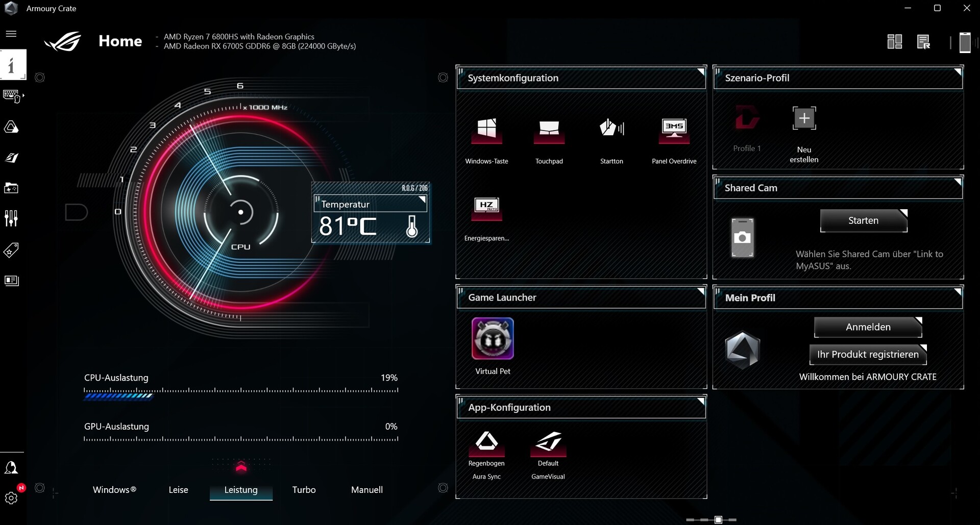The image size is (980, 525).
Task: Open the Game Library sidebar icon
Action: (x=11, y=188)
